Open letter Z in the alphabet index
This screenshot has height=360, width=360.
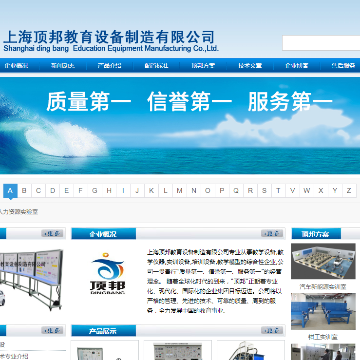tap(349, 191)
